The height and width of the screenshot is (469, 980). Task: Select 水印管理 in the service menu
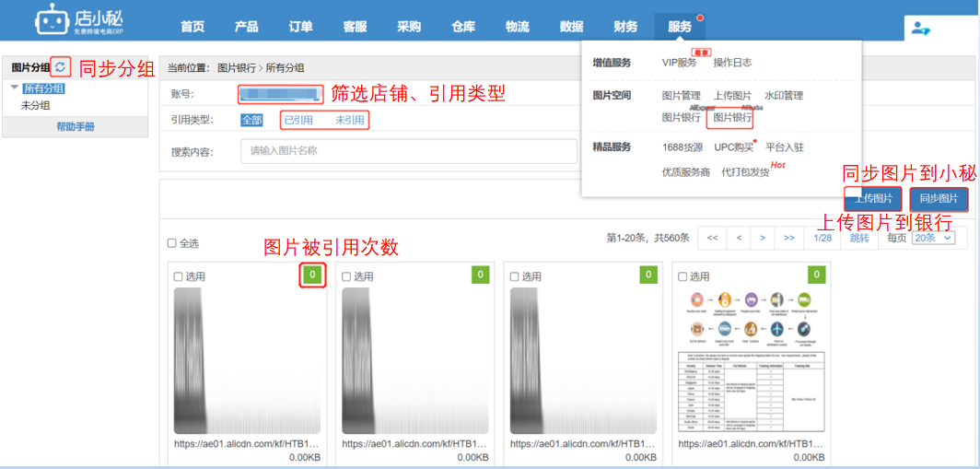click(x=784, y=96)
